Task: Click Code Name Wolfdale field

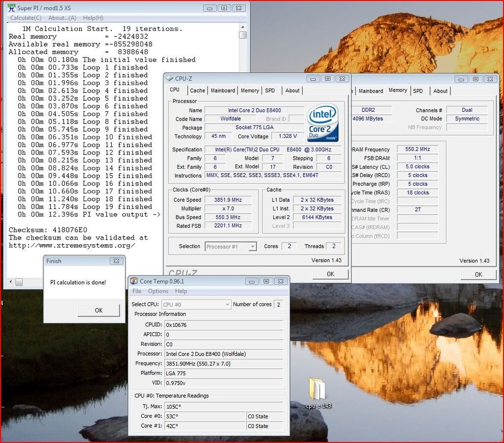Action: point(230,119)
